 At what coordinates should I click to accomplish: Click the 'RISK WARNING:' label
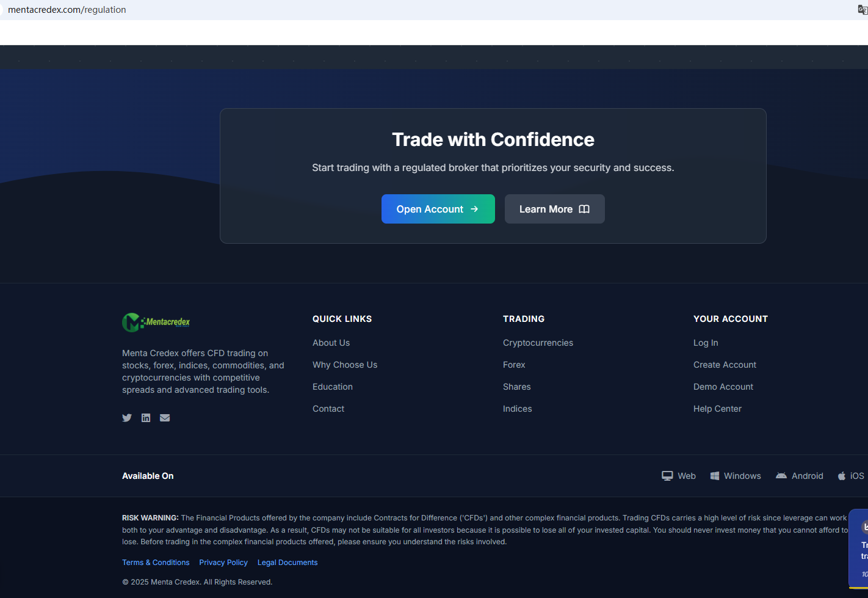[150, 518]
